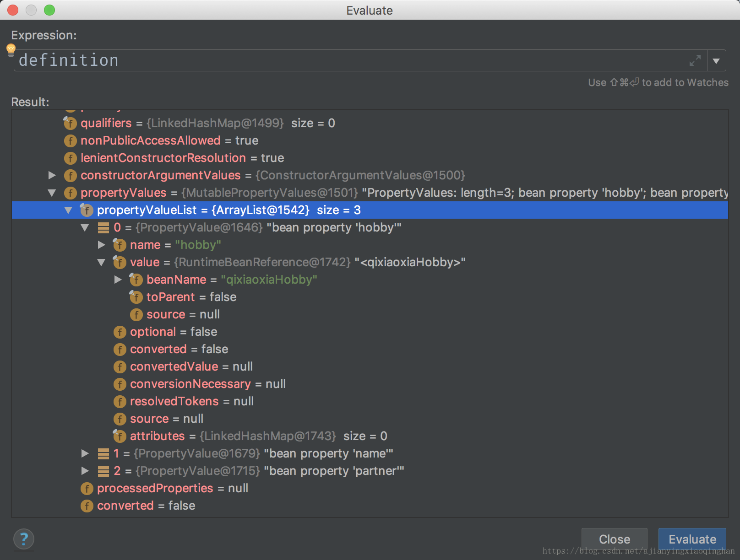Click the field icon beside source = null under resolvedTokens
This screenshot has height=560, width=740.
[120, 419]
